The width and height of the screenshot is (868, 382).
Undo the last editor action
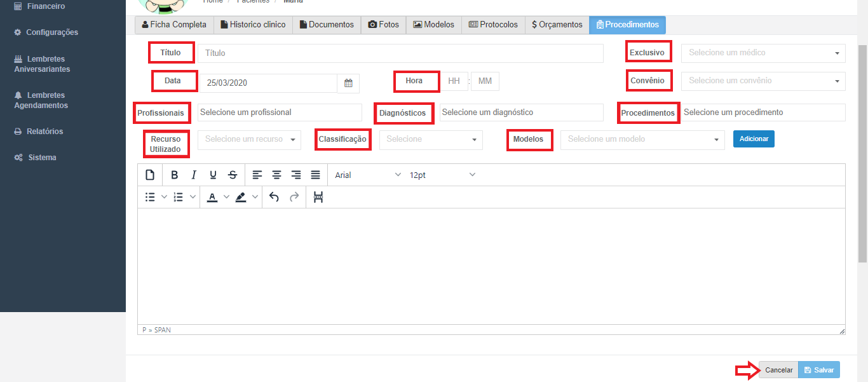274,197
